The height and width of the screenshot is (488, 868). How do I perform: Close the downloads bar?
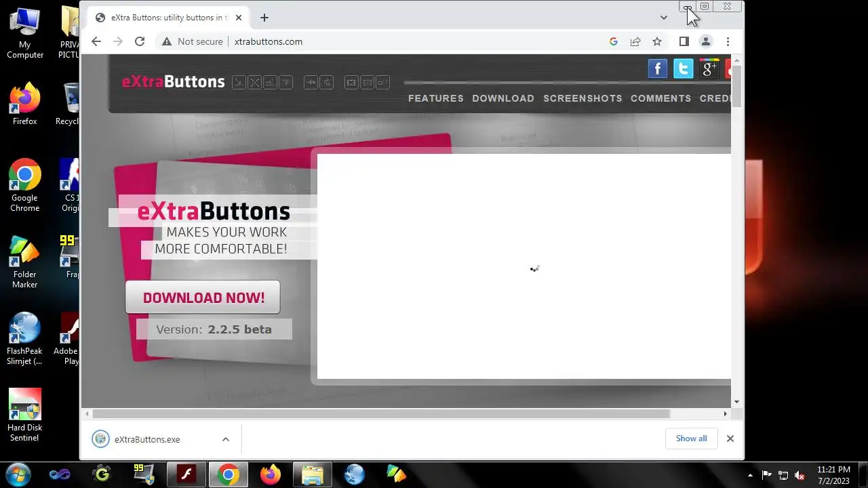coord(730,439)
